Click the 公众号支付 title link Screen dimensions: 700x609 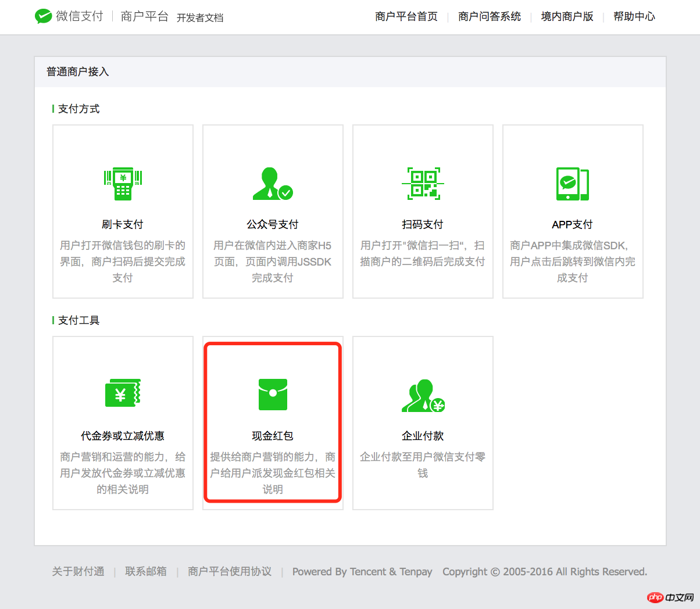(273, 224)
